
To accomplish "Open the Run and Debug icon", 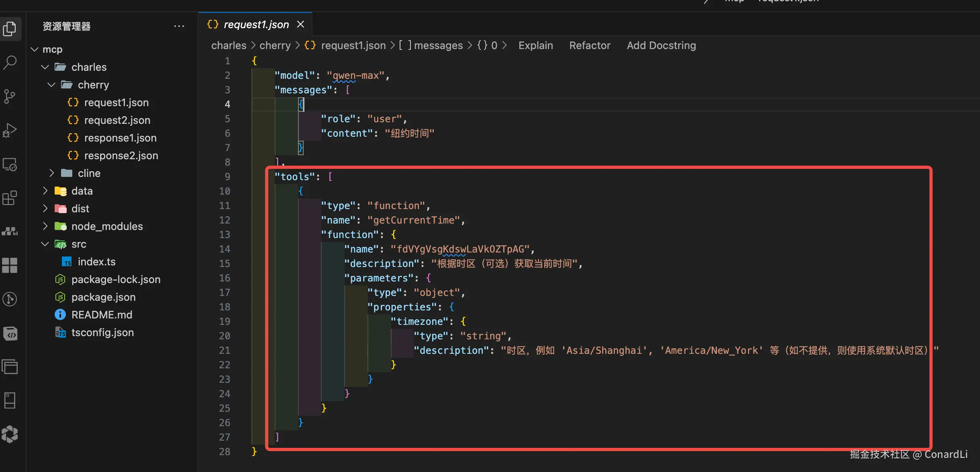I will pos(10,130).
